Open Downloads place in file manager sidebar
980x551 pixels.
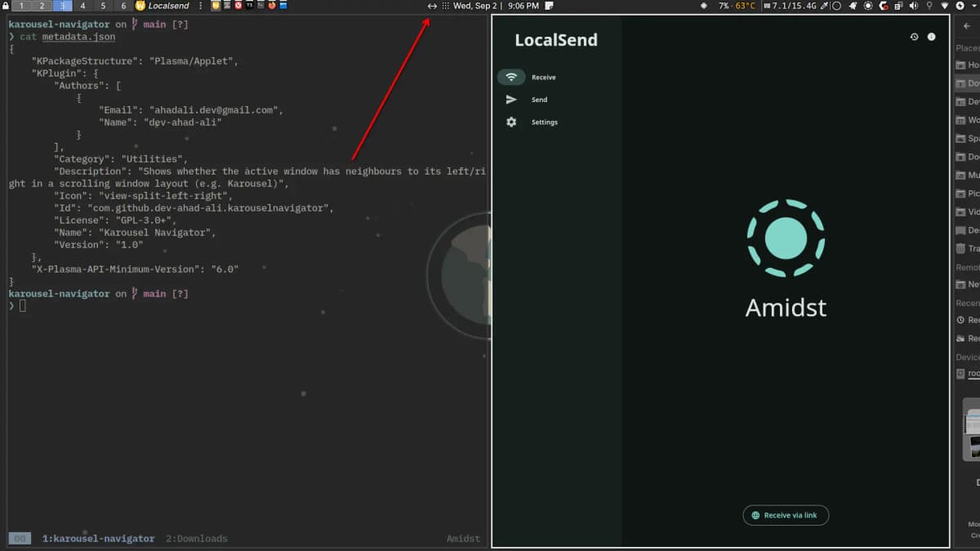click(x=968, y=83)
